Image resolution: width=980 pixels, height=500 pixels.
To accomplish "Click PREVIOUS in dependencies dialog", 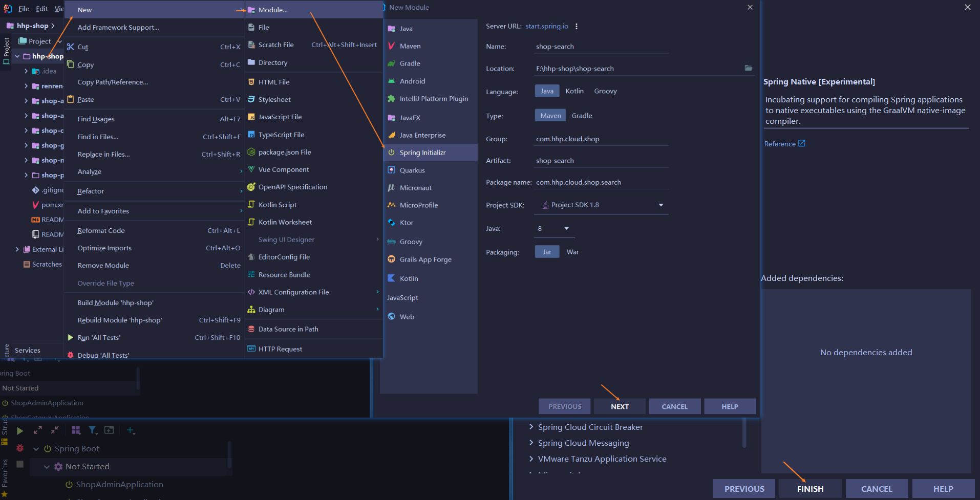I will click(x=744, y=489).
